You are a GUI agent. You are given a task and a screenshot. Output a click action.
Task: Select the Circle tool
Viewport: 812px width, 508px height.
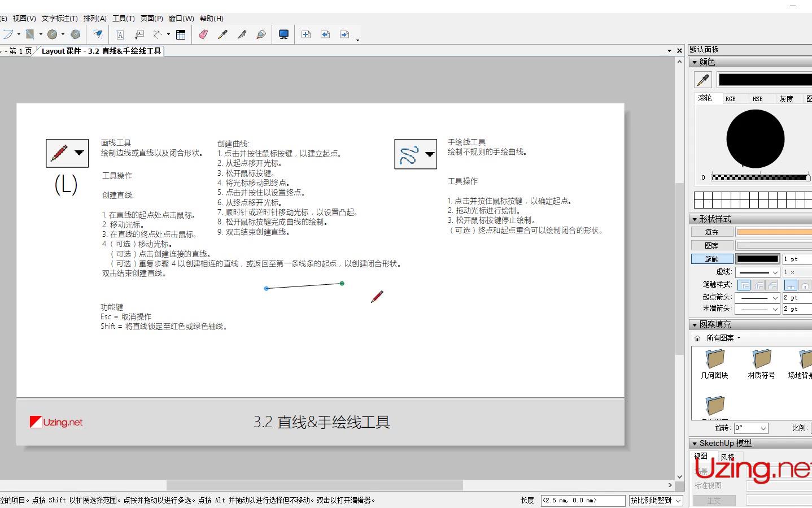coord(51,34)
